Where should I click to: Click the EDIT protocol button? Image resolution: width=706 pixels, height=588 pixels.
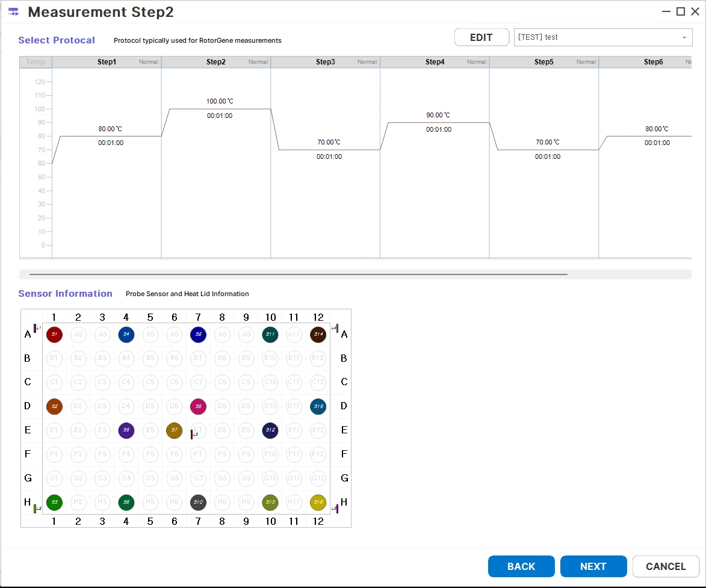(482, 37)
